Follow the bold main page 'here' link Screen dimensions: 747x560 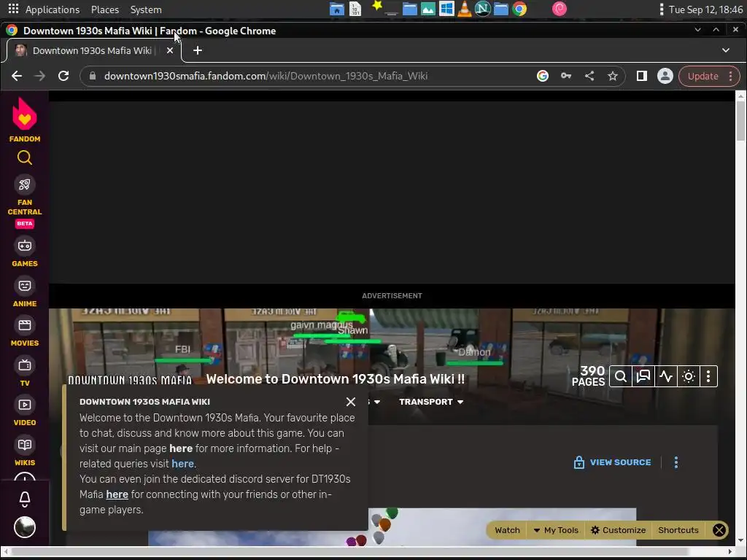181,448
